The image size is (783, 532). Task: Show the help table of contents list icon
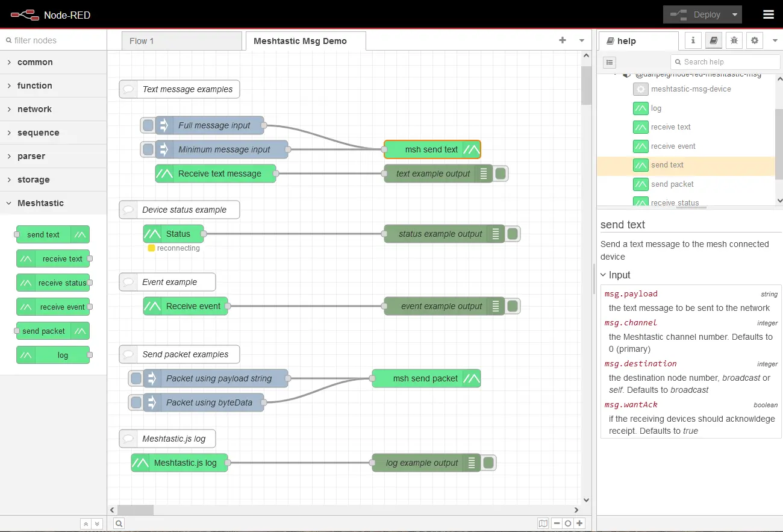point(610,62)
